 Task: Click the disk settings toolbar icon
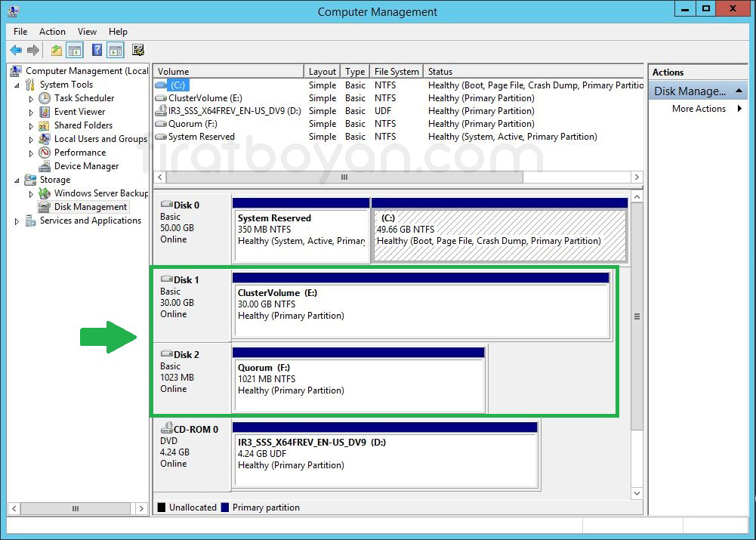[138, 50]
